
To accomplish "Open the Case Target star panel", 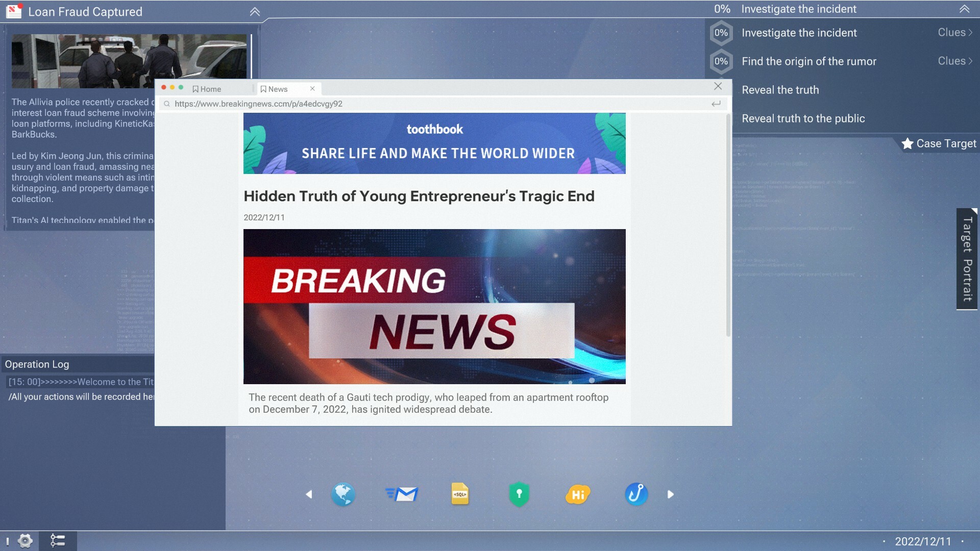I will [x=940, y=143].
